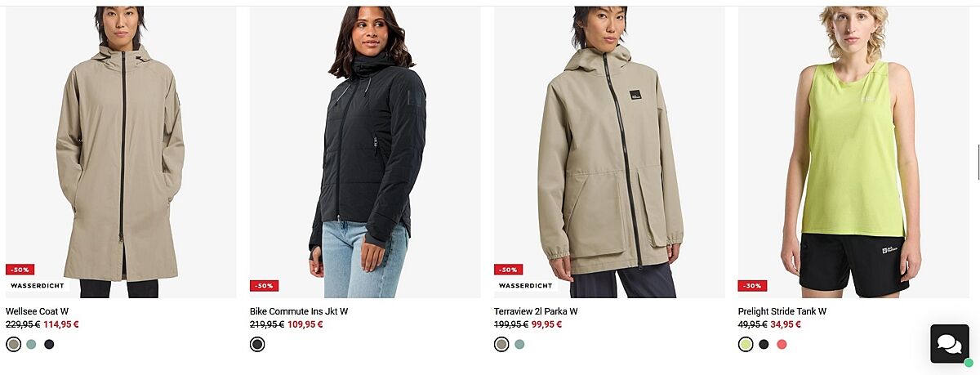Select lime green swatch for Prelight Stride Tank
Viewport: 980px width, 375px height.
(746, 345)
